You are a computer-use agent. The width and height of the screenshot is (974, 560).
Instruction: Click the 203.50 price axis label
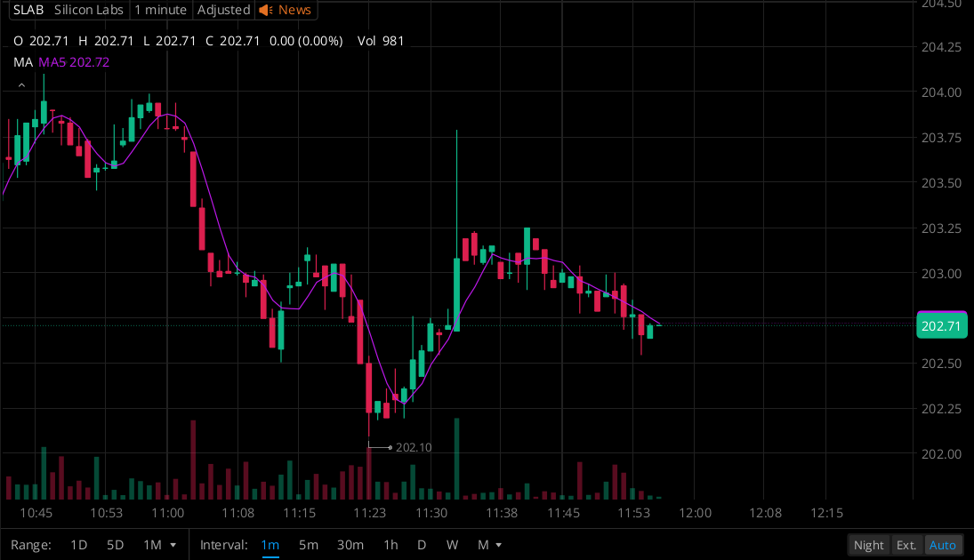point(941,182)
